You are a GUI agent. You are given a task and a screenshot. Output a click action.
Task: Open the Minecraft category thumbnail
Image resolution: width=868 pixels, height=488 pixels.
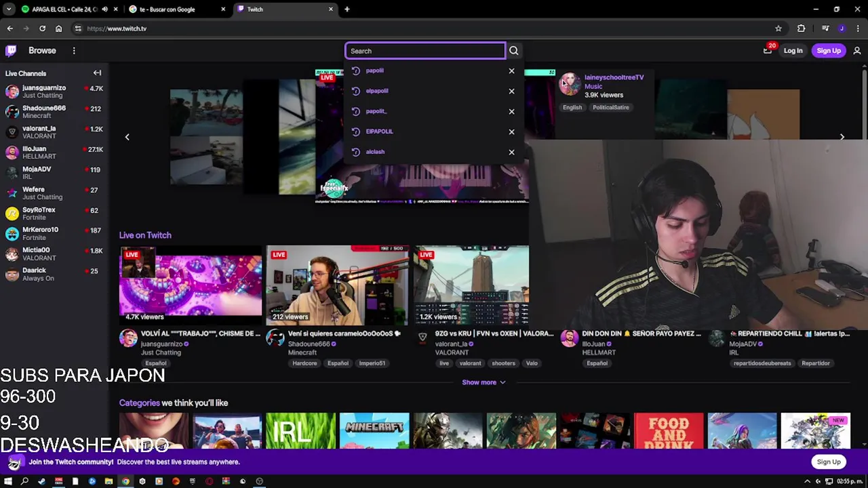pos(374,430)
